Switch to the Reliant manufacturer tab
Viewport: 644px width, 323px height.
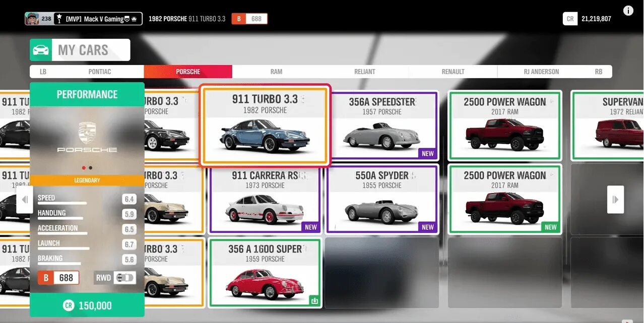pyautogui.click(x=365, y=72)
